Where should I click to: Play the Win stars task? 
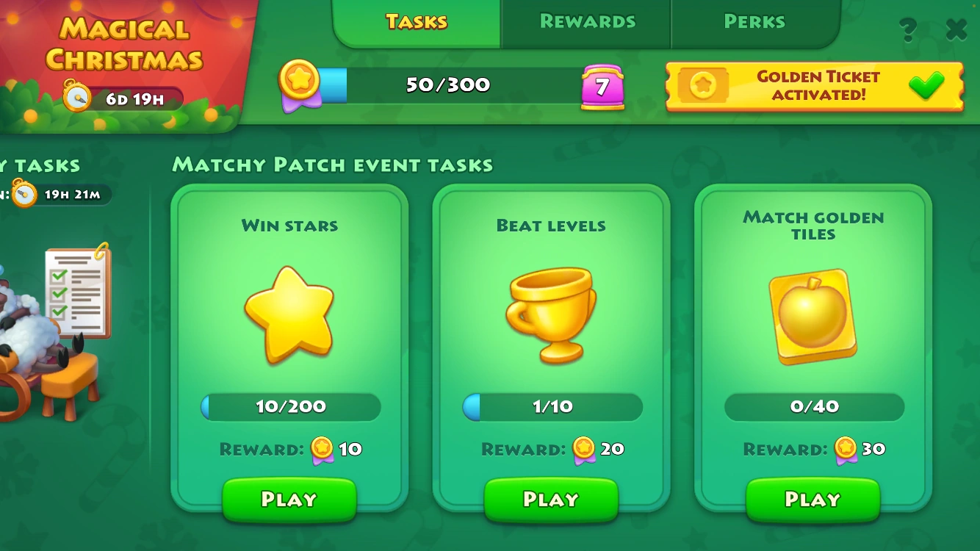coord(289,500)
